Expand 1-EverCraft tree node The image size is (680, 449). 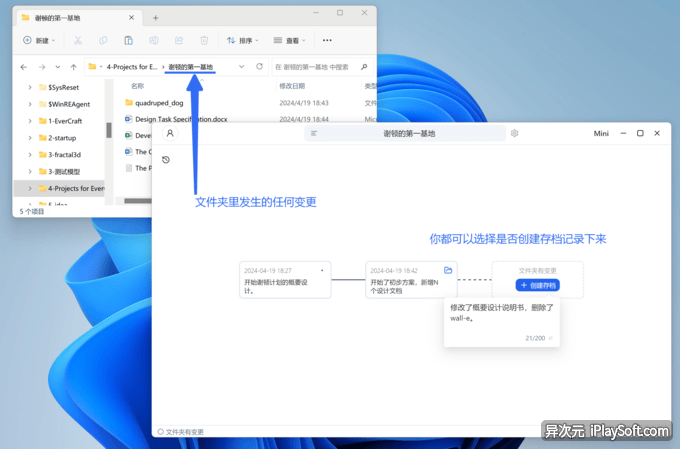point(30,121)
